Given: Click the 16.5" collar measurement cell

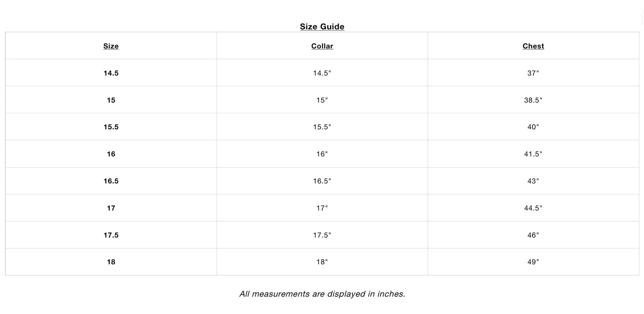Looking at the screenshot, I should coord(322,181).
